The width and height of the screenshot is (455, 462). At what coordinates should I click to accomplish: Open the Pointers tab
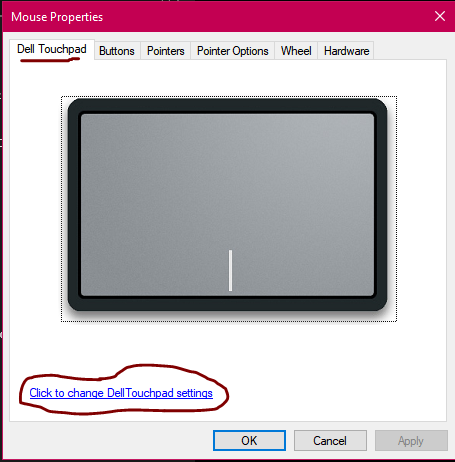click(166, 51)
